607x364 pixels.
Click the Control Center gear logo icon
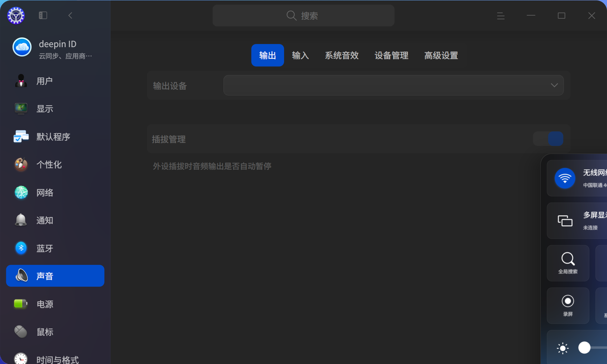(16, 16)
